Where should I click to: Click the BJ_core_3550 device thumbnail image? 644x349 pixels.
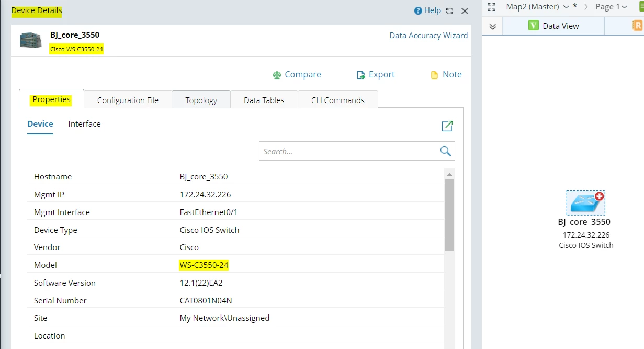point(31,40)
